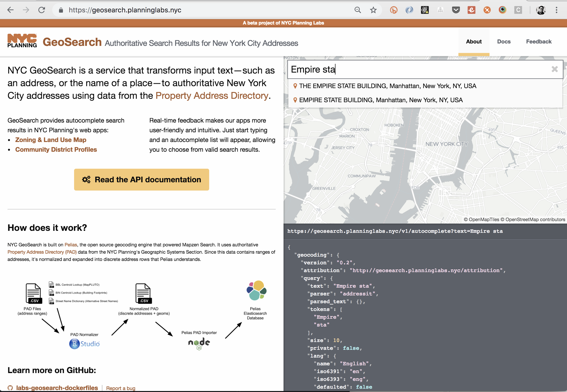This screenshot has height=392, width=567.
Task: Open the orange circular b extension
Action: (x=394, y=10)
